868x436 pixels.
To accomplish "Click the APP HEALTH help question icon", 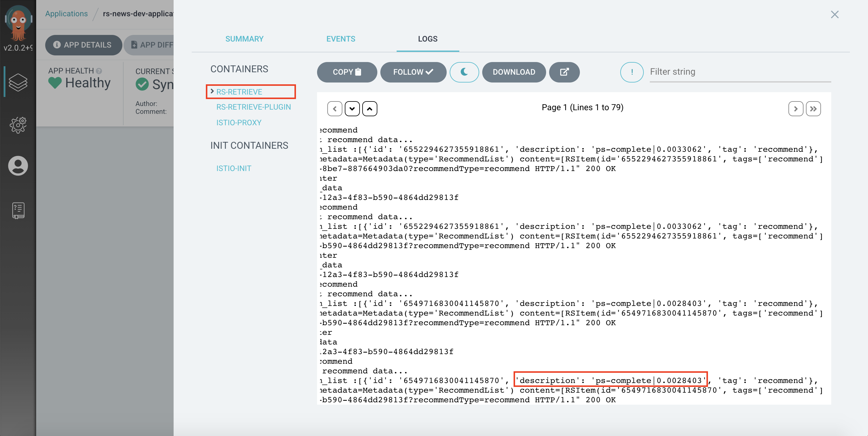I will (x=99, y=71).
